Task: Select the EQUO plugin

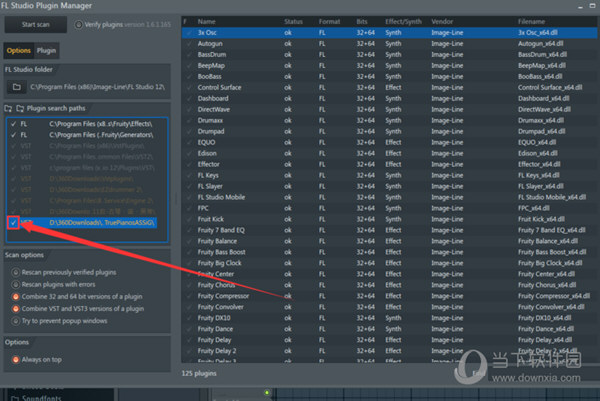Action: tap(389, 142)
